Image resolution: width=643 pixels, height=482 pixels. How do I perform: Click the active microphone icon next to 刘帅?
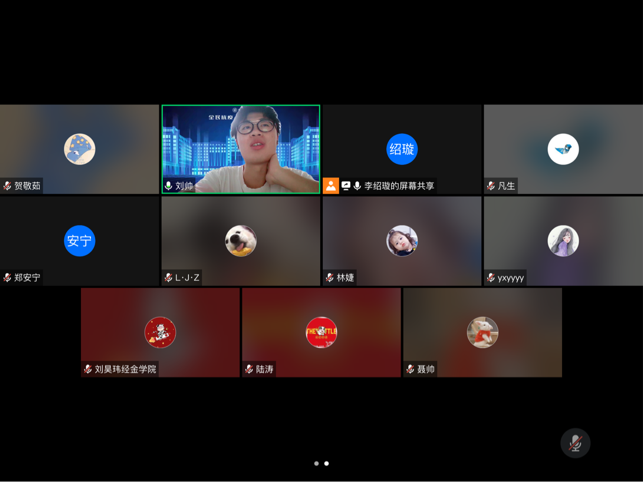point(168,186)
